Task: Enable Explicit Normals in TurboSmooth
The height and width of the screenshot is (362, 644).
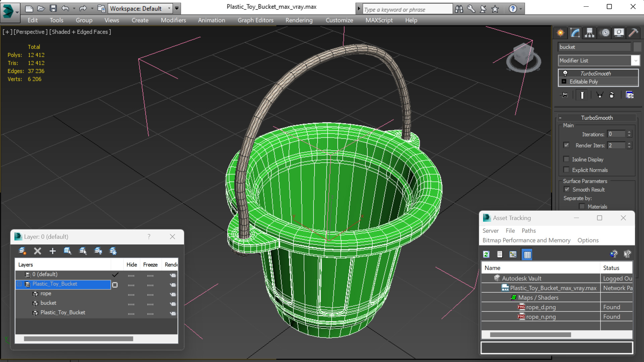Action: [567, 170]
